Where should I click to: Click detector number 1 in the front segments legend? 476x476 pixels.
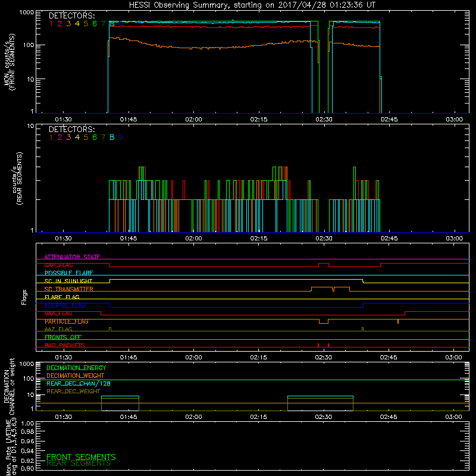tap(51, 24)
